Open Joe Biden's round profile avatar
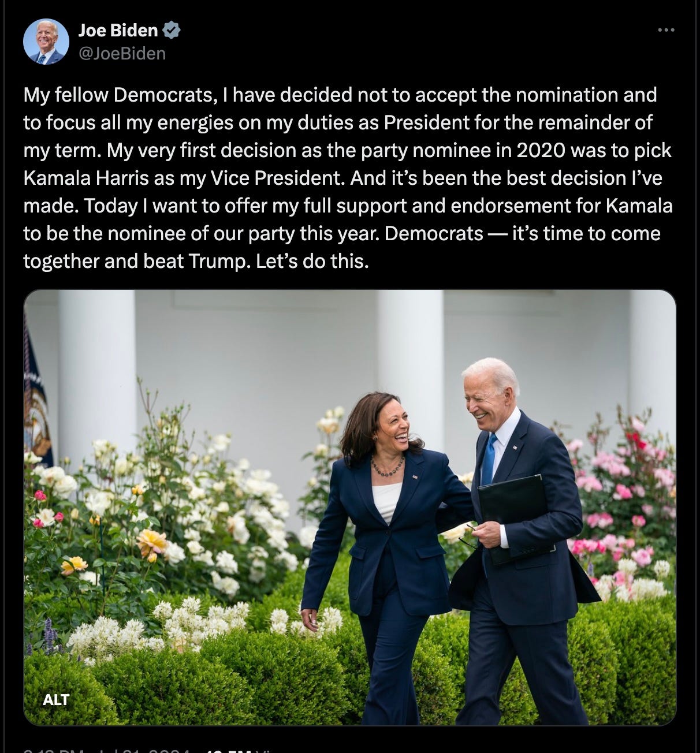Viewport: 700px width, 753px height. pos(46,41)
